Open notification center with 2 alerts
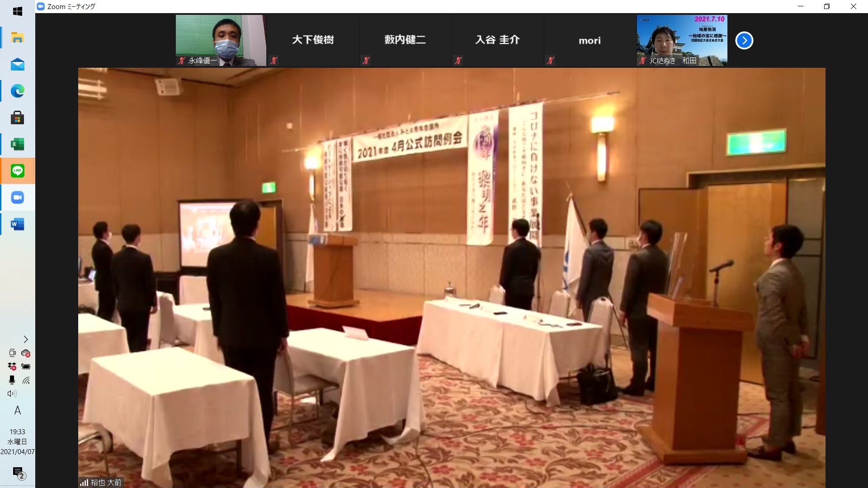The image size is (868, 488). coord(19,473)
